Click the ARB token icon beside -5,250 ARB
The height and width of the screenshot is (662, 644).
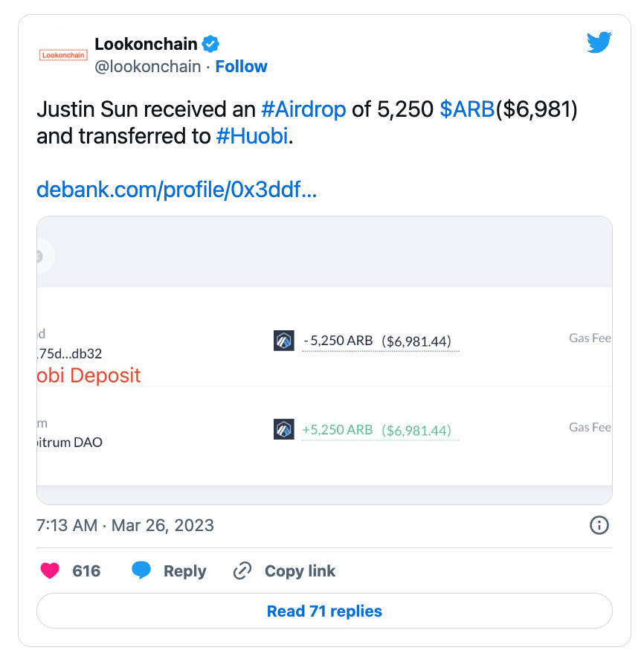tap(284, 341)
